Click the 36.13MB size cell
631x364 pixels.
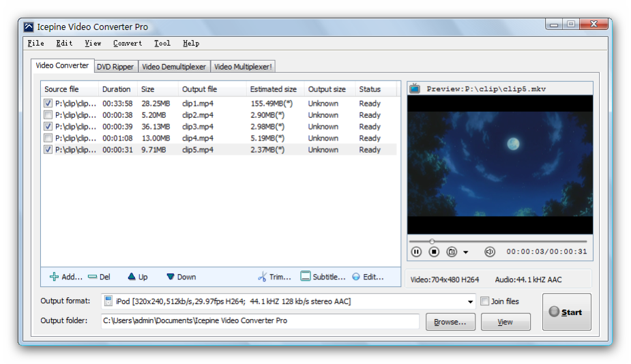pyautogui.click(x=156, y=126)
